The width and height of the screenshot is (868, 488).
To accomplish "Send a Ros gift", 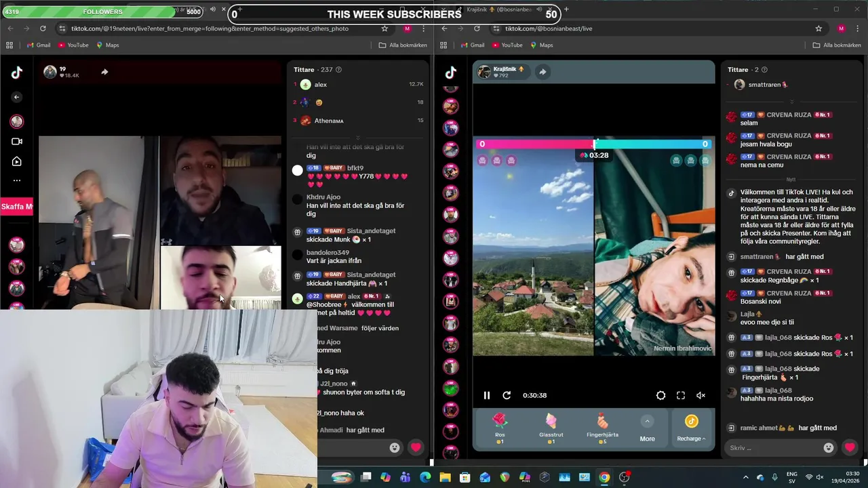I will point(500,428).
